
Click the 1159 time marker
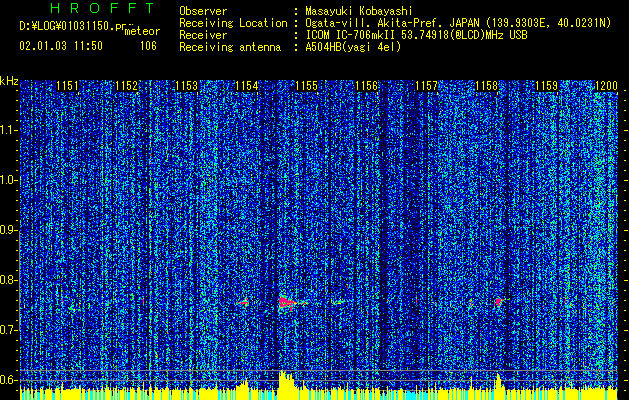[x=547, y=86]
